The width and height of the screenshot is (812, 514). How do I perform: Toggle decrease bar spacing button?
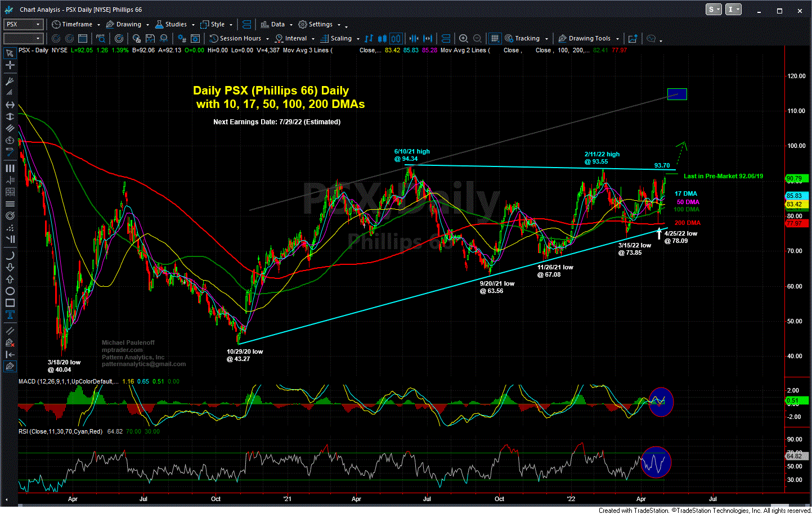click(414, 38)
